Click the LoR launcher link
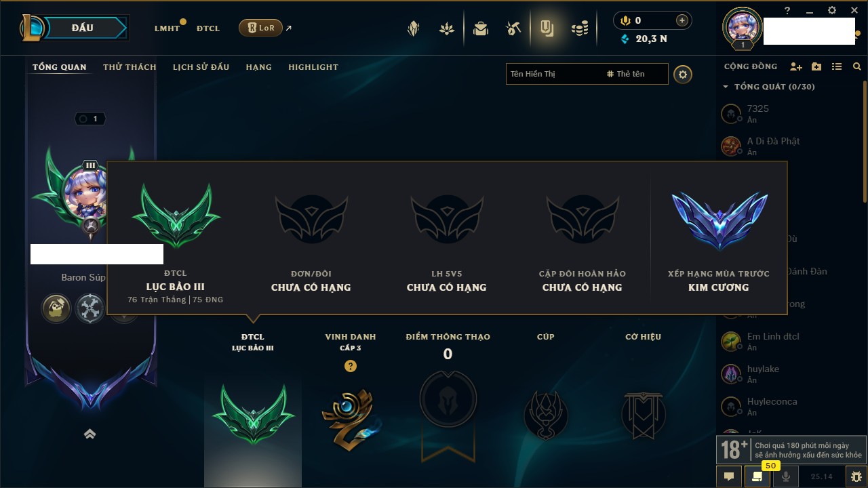868x488 pixels. pos(261,28)
